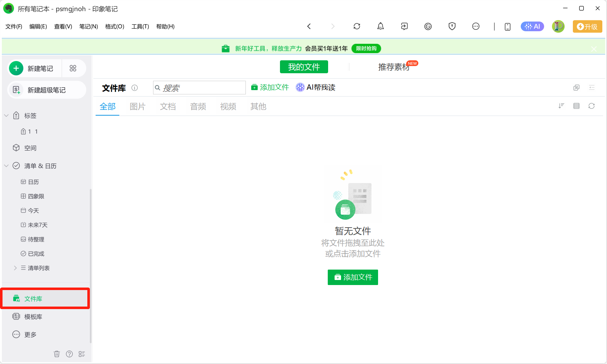Refresh the file list
This screenshot has width=607, height=364.
click(592, 106)
